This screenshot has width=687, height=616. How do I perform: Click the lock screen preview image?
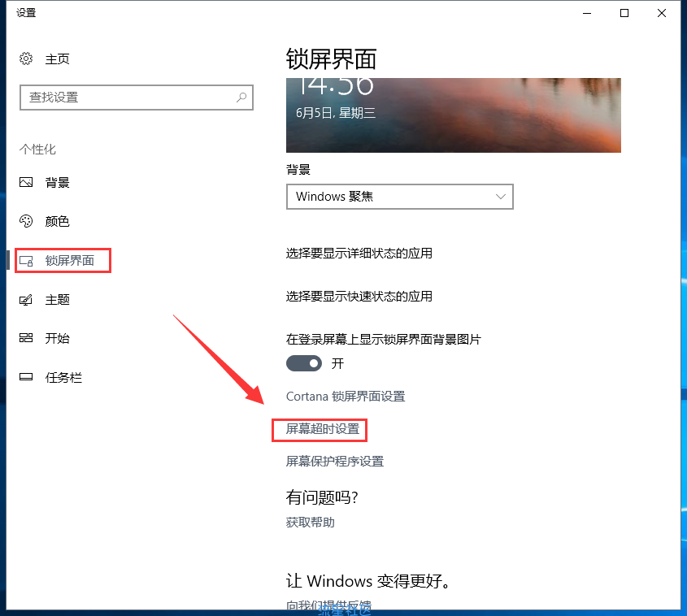click(x=454, y=115)
